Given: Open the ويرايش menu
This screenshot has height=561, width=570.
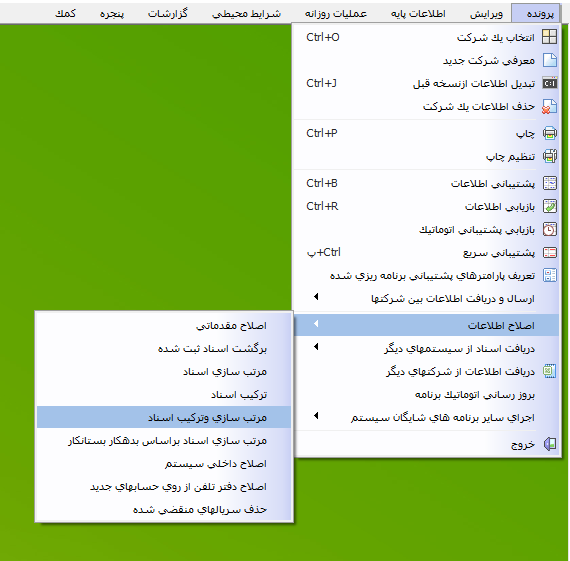Looking at the screenshot, I should [486, 14].
